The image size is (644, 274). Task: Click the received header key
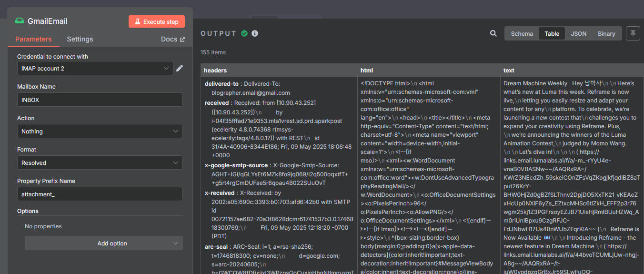pyautogui.click(x=217, y=103)
